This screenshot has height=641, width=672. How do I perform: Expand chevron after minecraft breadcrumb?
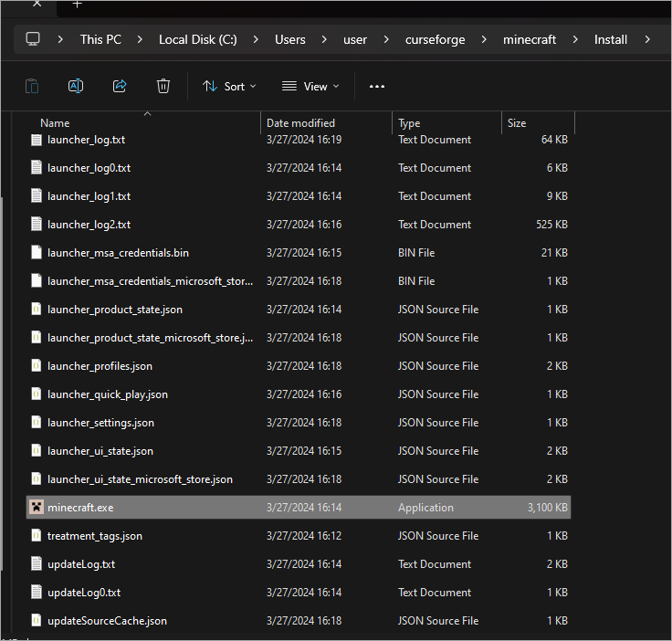[575, 39]
